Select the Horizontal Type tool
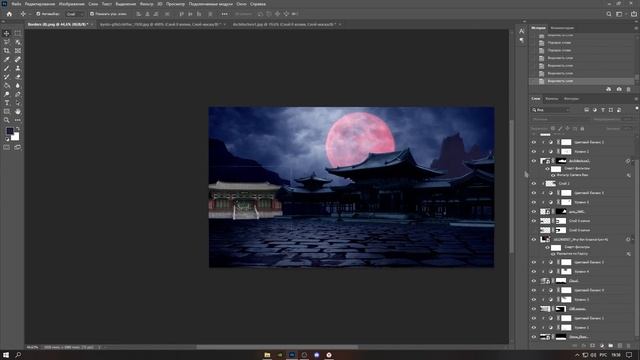 click(7, 103)
